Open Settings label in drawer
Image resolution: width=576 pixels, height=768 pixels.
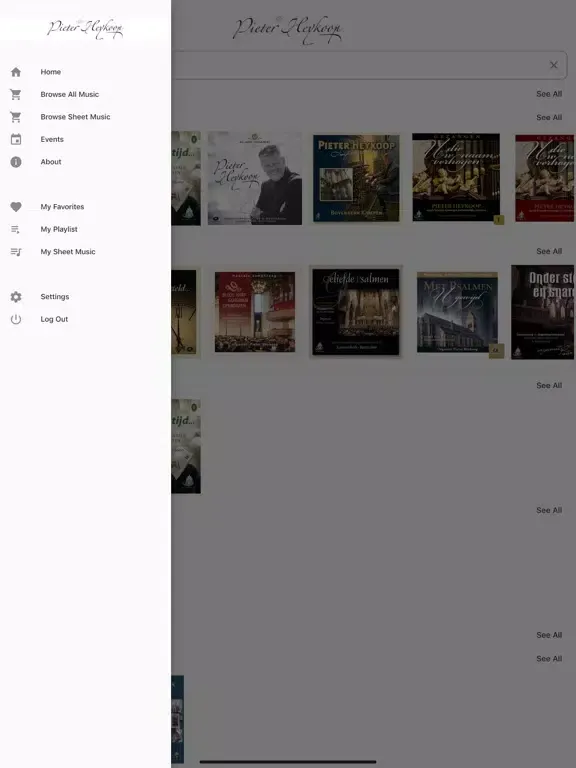pos(55,297)
